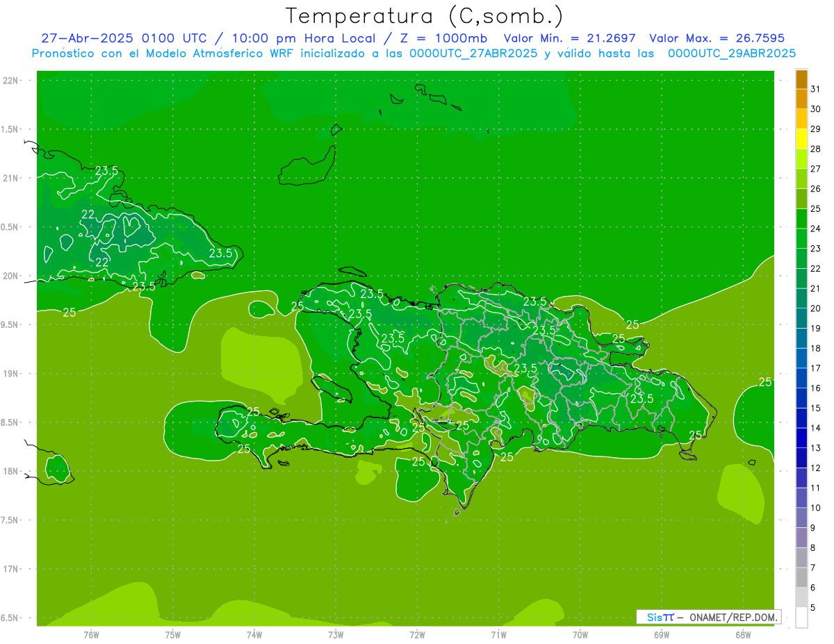This screenshot has width=834, height=644.
Task: Click the 17N latitude axis label
Action: click(12, 569)
